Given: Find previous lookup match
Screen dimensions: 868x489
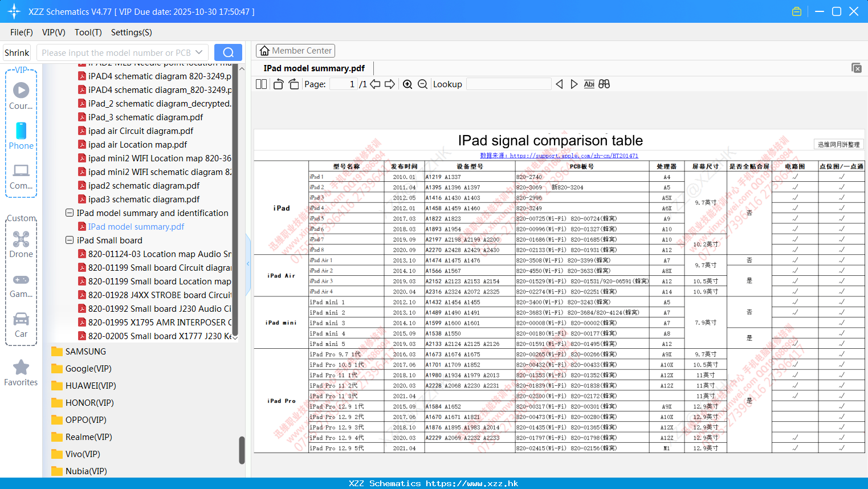Looking at the screenshot, I should tap(559, 84).
